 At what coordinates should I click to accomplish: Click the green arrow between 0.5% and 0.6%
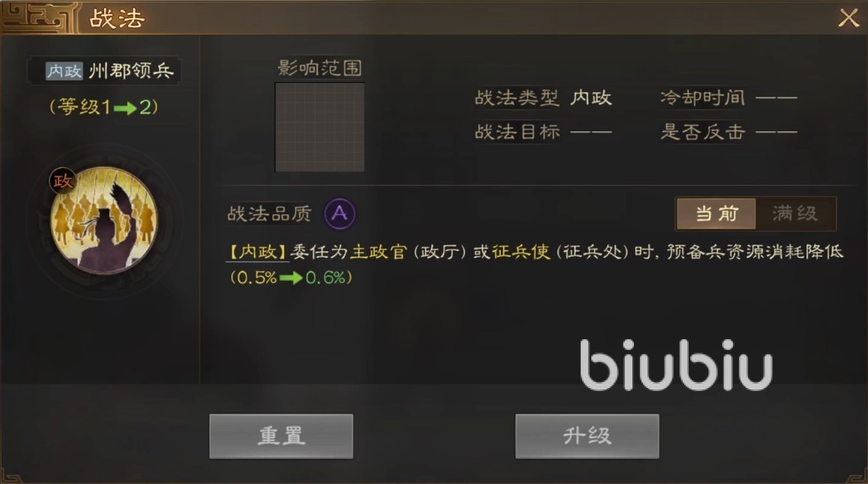pos(290,278)
